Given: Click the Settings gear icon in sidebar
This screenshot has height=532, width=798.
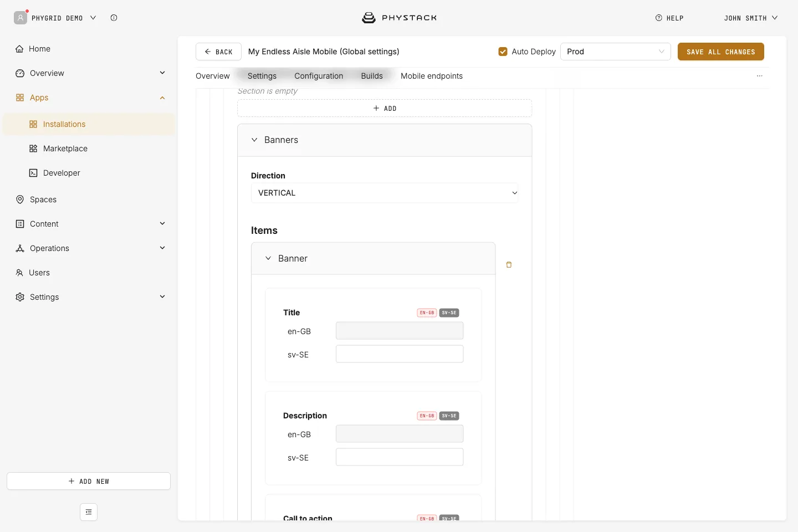Looking at the screenshot, I should click(x=20, y=297).
